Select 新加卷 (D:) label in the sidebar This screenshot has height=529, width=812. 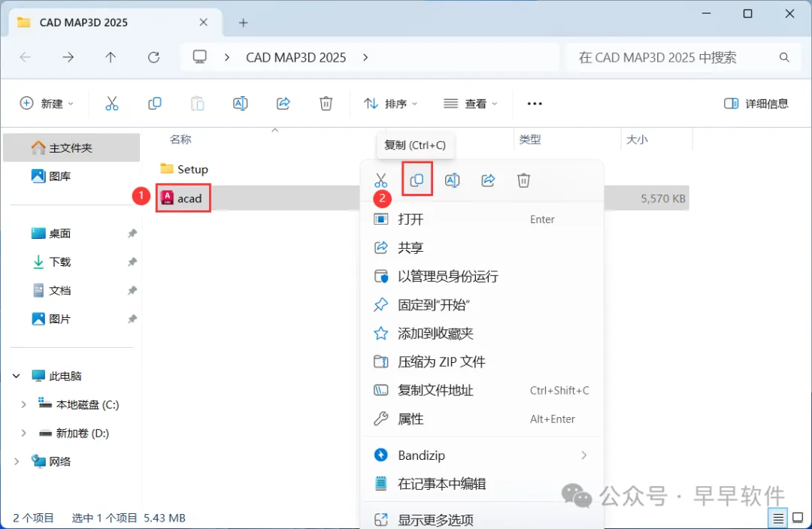pos(83,433)
